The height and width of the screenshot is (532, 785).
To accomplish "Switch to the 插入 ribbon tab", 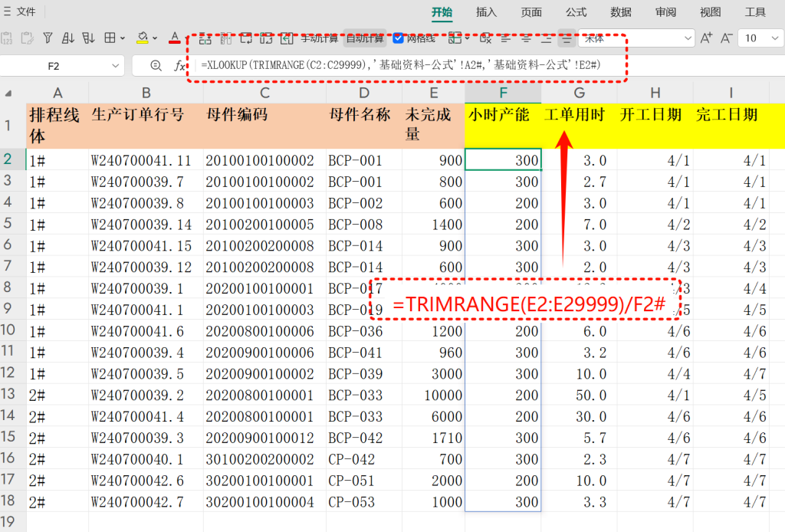I will 486,12.
